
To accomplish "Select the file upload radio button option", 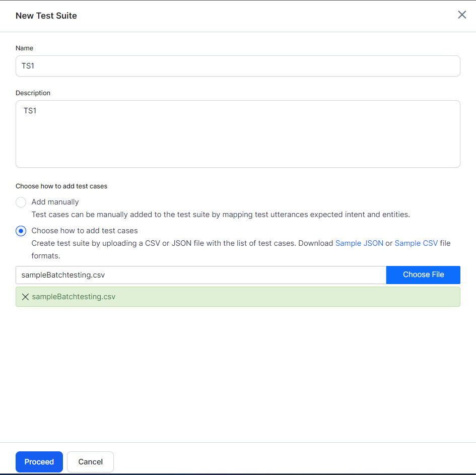I will pyautogui.click(x=21, y=231).
